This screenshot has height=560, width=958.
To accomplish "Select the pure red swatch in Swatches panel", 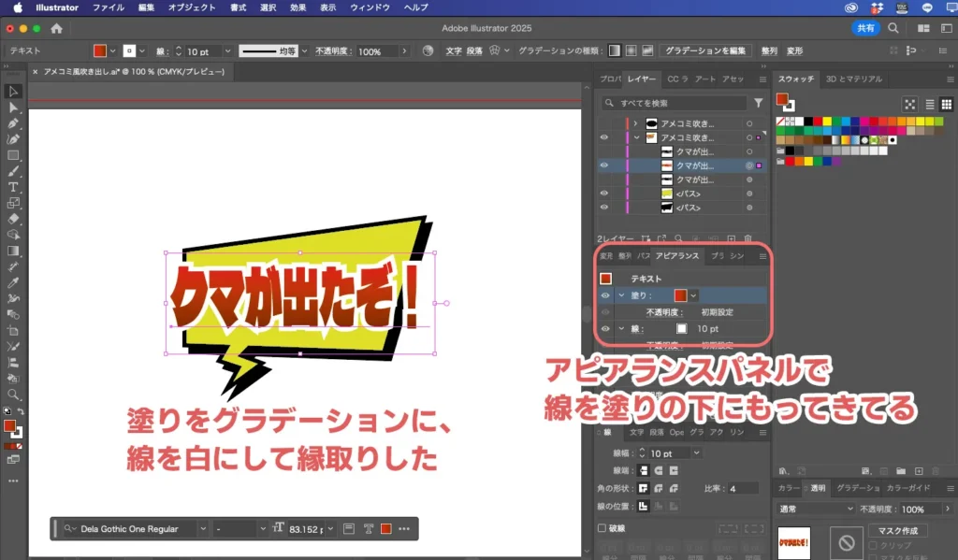I will pyautogui.click(x=818, y=121).
